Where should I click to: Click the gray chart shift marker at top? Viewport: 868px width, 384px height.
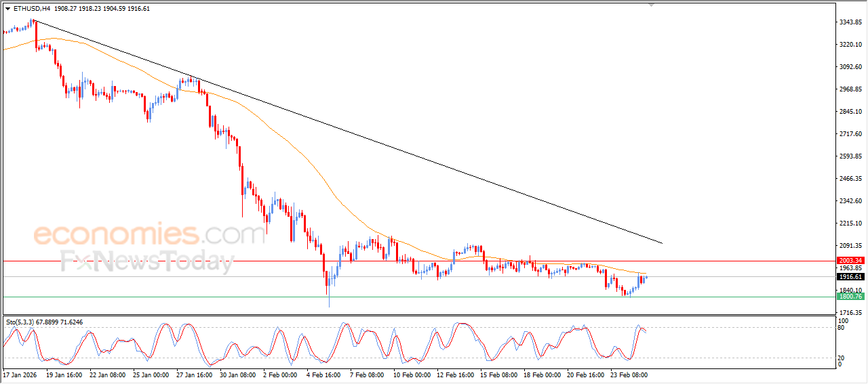pos(652,5)
